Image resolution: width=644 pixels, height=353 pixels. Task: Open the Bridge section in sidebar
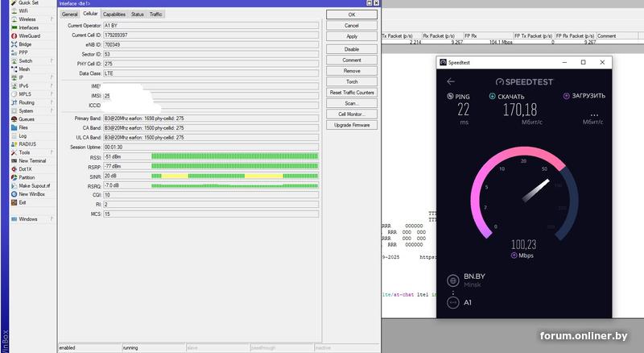point(25,44)
